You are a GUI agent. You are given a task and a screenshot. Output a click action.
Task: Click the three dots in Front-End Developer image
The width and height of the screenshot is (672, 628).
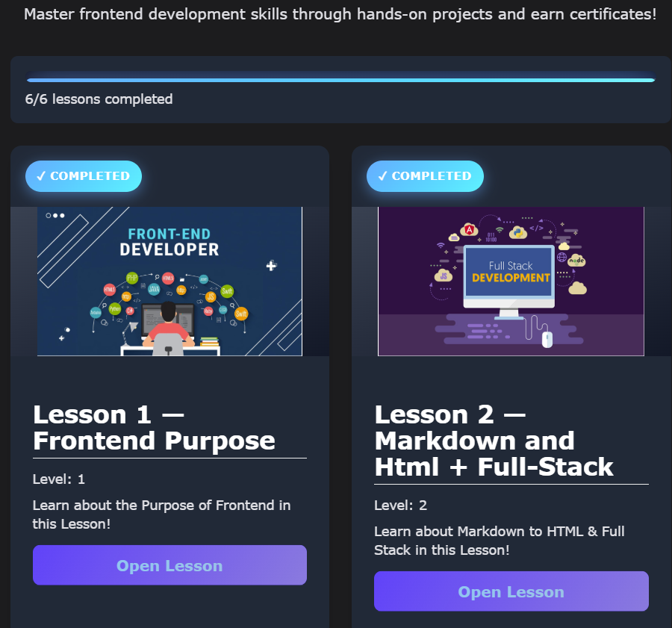55,216
